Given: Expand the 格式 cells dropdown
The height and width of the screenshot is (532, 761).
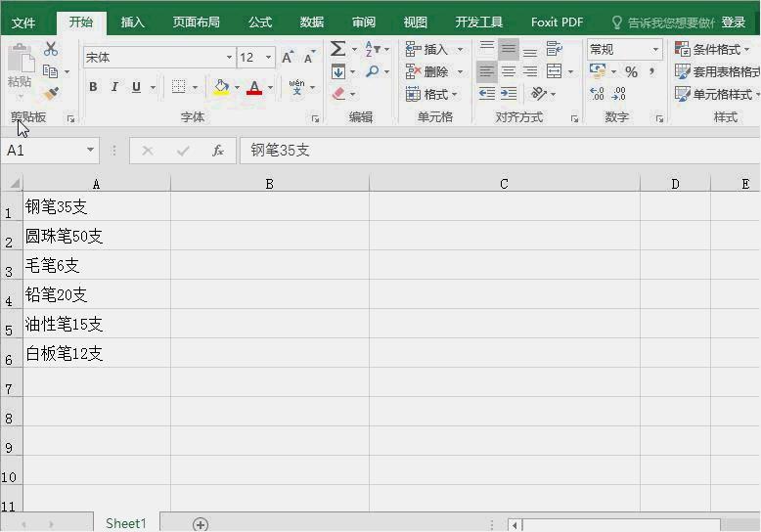Looking at the screenshot, I should [455, 94].
